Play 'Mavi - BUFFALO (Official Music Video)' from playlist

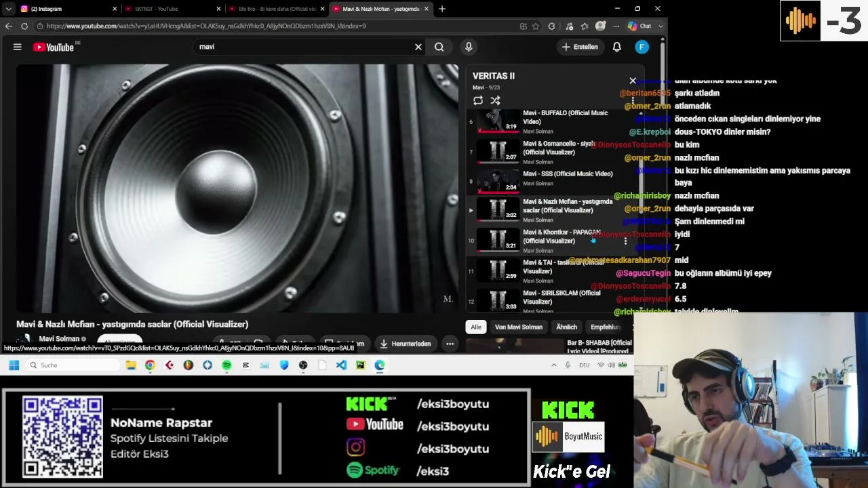[566, 117]
